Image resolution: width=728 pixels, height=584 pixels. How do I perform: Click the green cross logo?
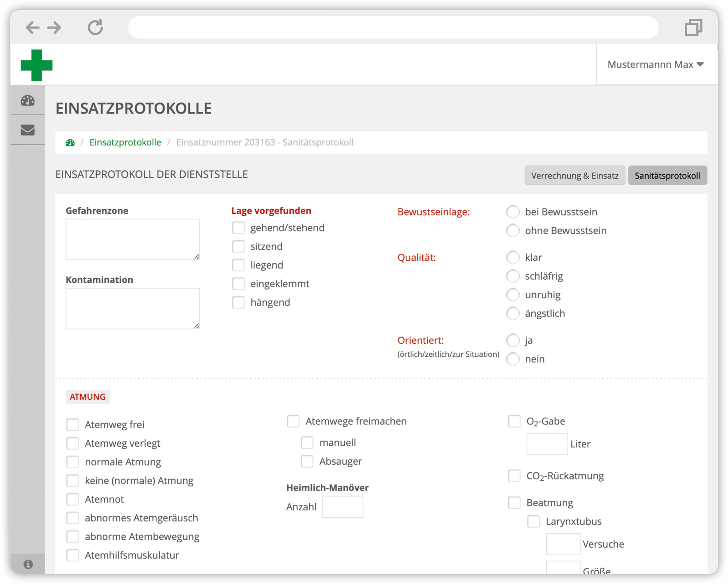[x=36, y=65]
